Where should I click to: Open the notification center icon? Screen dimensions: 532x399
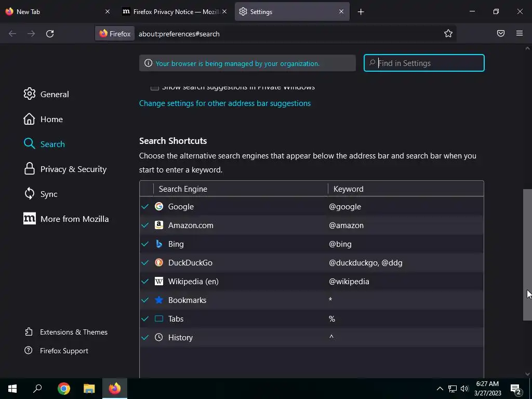click(x=516, y=389)
